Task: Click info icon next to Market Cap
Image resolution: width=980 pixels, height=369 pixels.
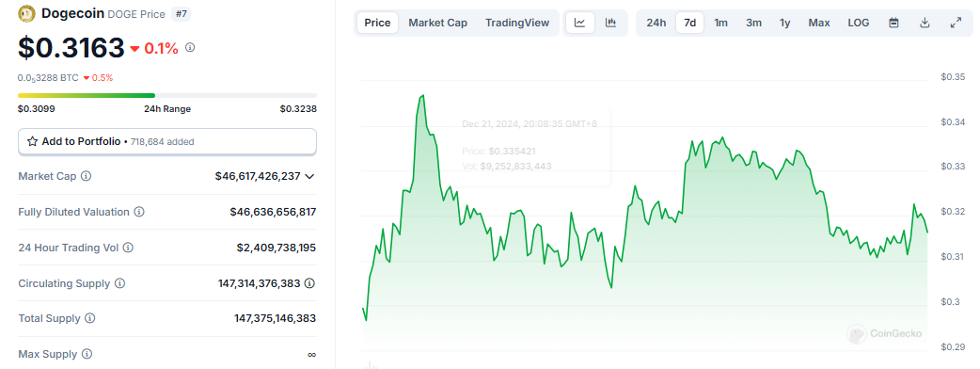Action: pos(87,176)
